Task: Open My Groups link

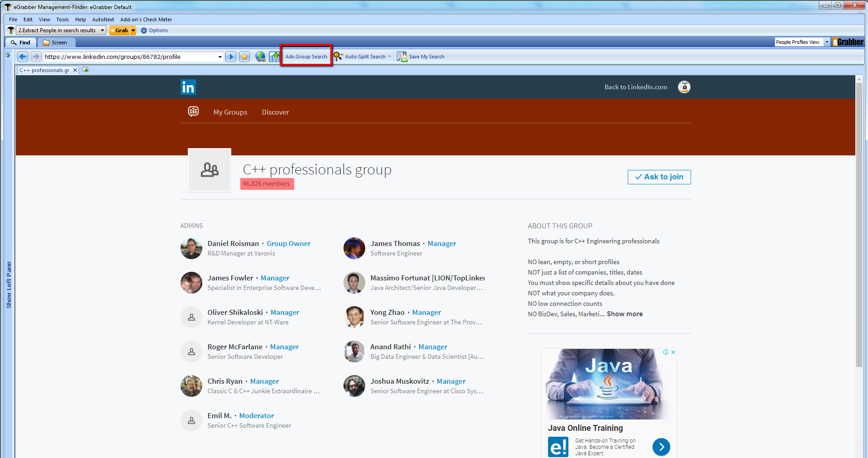Action: [230, 112]
